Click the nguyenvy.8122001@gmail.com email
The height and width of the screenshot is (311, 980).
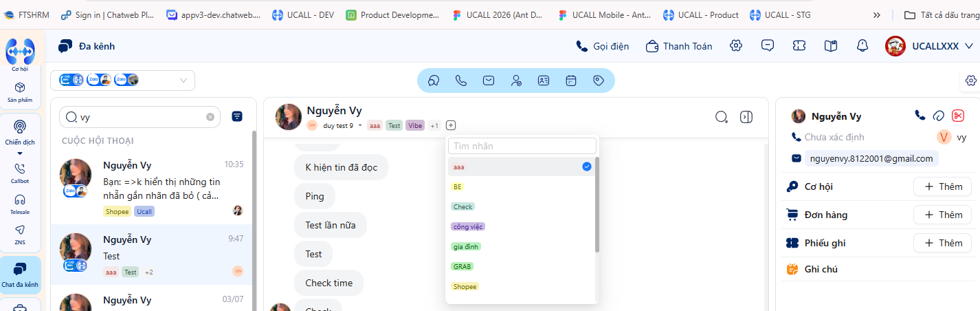tap(871, 158)
